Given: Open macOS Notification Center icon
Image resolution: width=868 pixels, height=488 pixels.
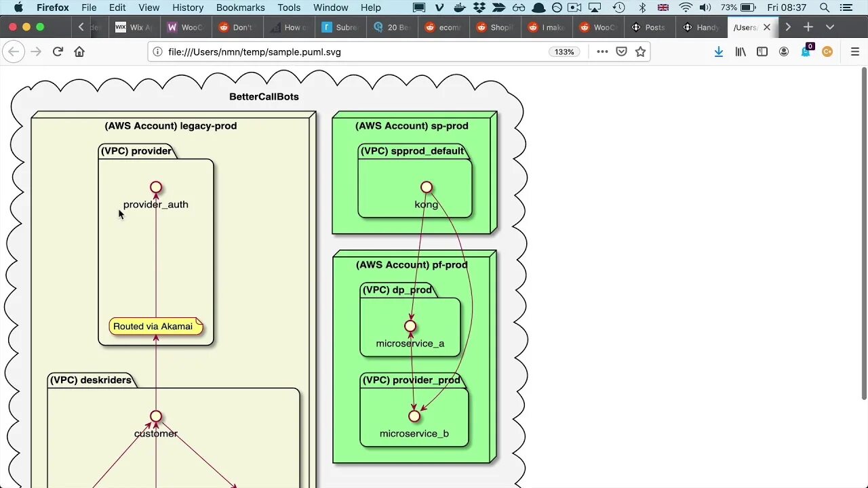Looking at the screenshot, I should click(847, 7).
